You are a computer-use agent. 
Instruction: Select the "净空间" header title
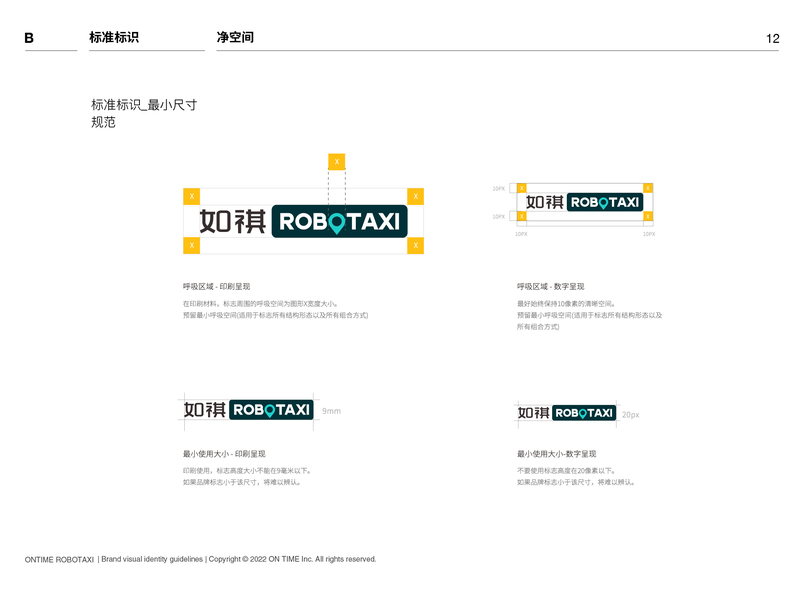click(235, 37)
